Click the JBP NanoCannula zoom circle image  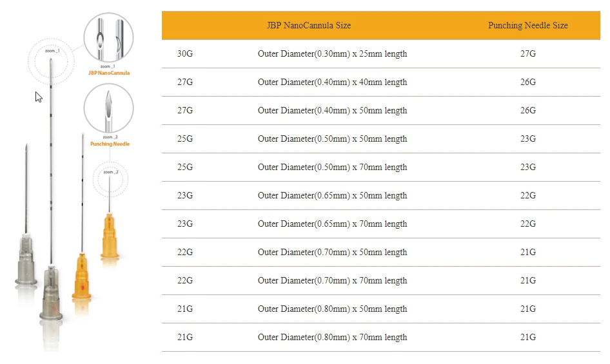pyautogui.click(x=108, y=37)
